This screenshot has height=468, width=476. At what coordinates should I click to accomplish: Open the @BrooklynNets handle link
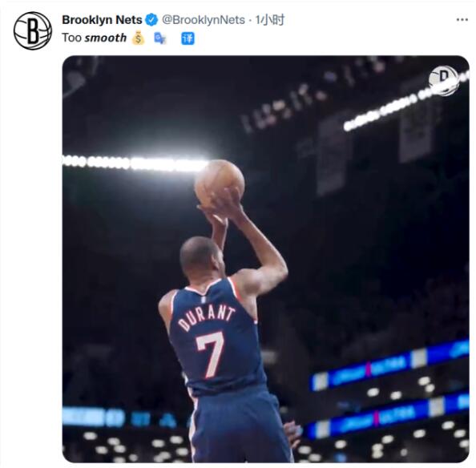tap(204, 20)
